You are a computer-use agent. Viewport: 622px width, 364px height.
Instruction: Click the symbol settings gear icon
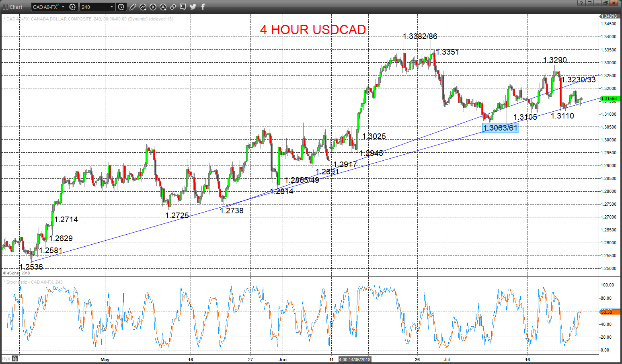pos(72,7)
